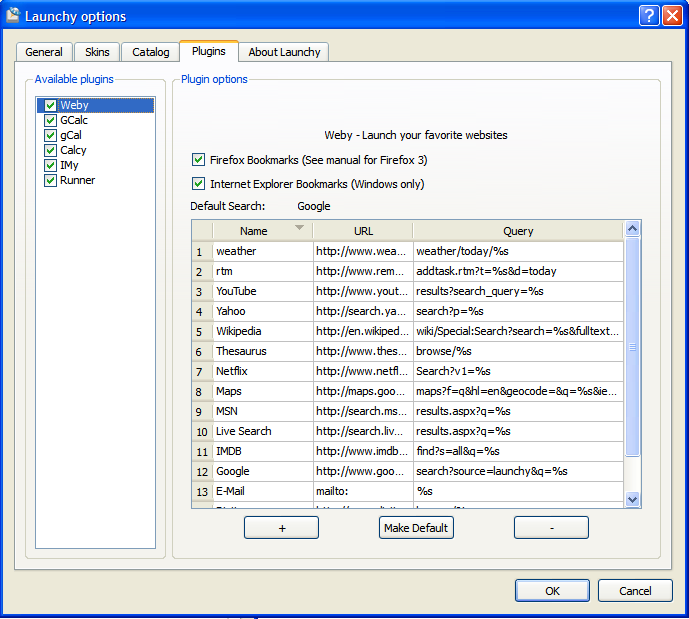Click the table scrollbar down arrow

click(x=632, y=500)
